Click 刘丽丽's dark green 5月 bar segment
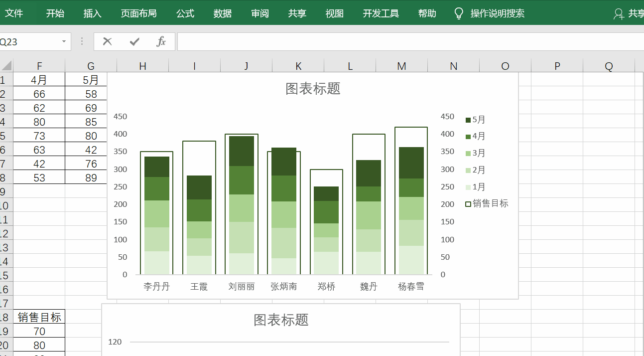 [x=242, y=151]
